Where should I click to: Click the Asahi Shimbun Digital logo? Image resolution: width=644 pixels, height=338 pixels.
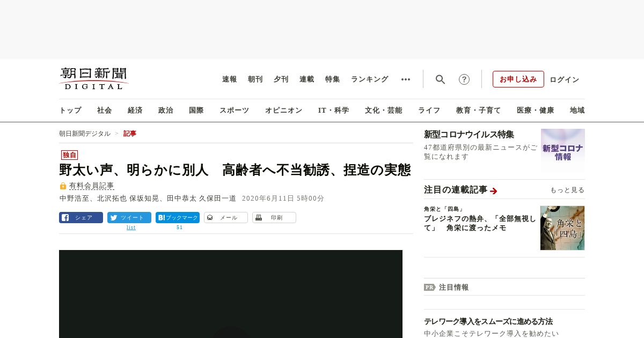pos(94,78)
